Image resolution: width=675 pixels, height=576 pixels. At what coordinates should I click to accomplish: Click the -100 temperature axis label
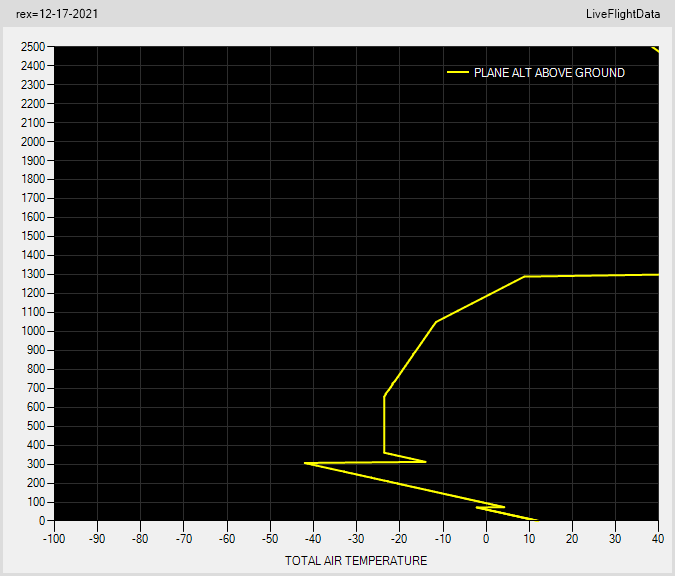[x=54, y=539]
